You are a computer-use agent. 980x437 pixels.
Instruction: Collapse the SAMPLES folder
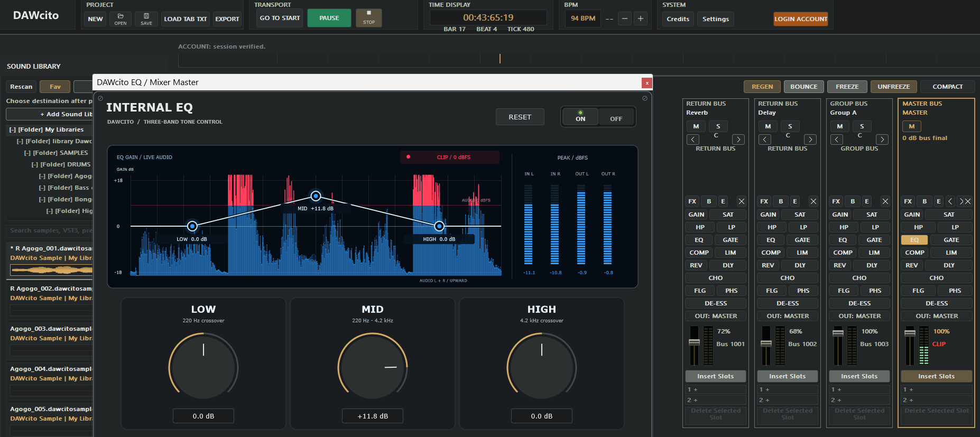coord(27,153)
